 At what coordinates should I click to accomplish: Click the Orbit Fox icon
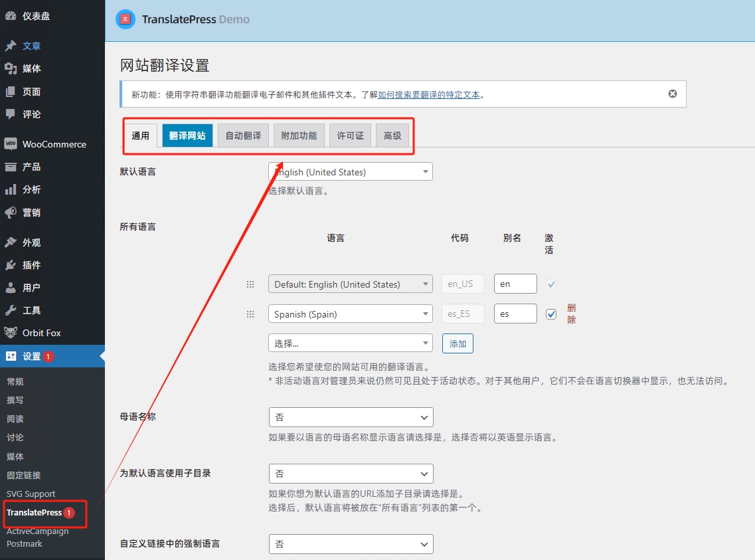[x=11, y=333]
